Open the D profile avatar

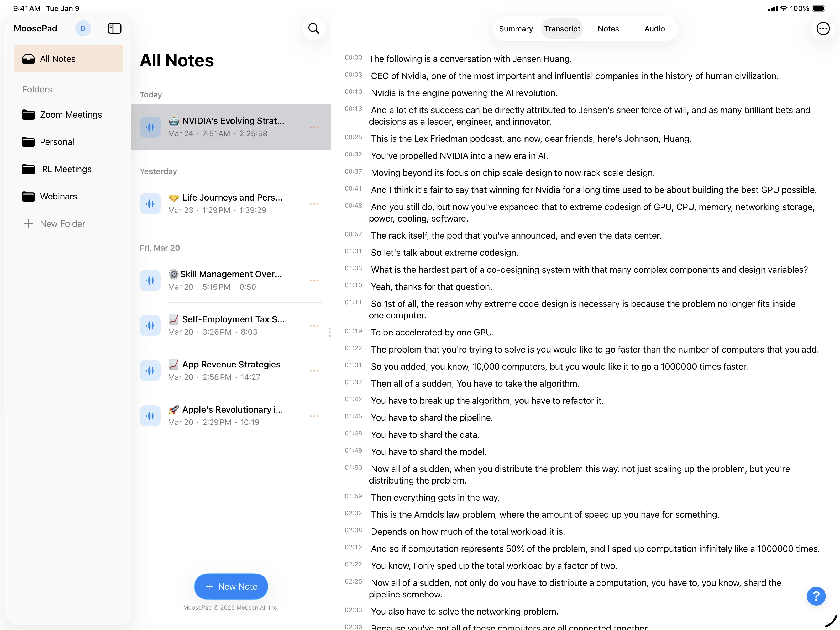(x=83, y=28)
